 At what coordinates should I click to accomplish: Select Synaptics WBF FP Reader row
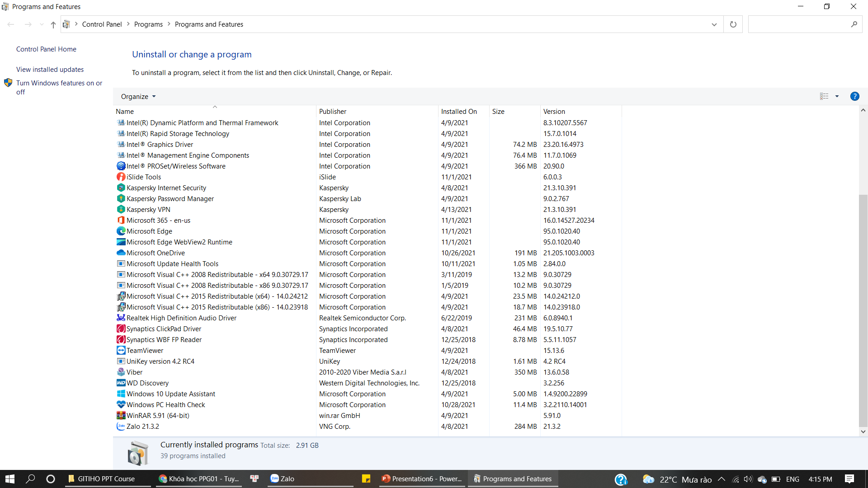click(x=368, y=340)
